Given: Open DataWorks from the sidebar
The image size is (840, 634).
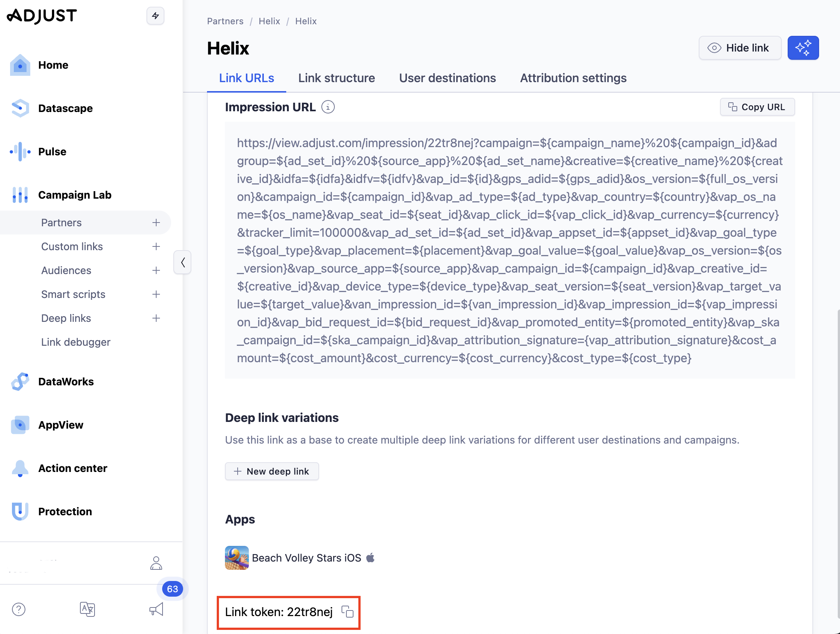Looking at the screenshot, I should click(x=66, y=381).
